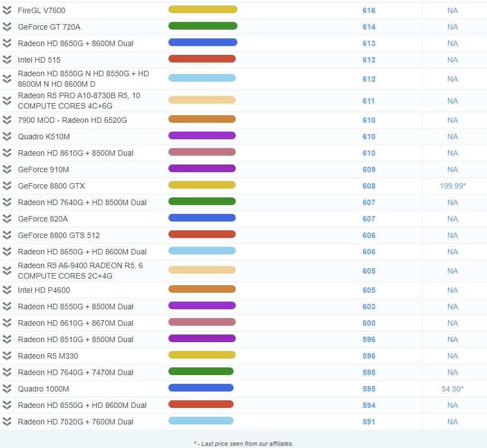Open the GeForce 8800 GTS 512 link
487x448 pixels.
coord(59,235)
